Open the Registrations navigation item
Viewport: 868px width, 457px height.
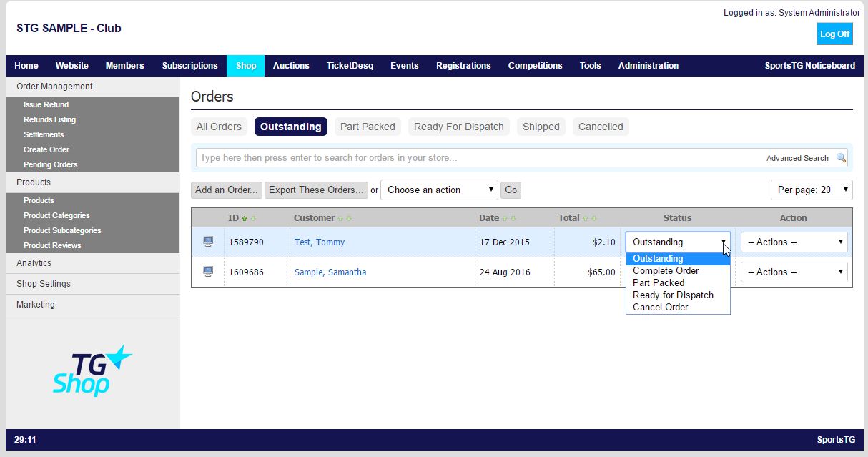point(463,66)
